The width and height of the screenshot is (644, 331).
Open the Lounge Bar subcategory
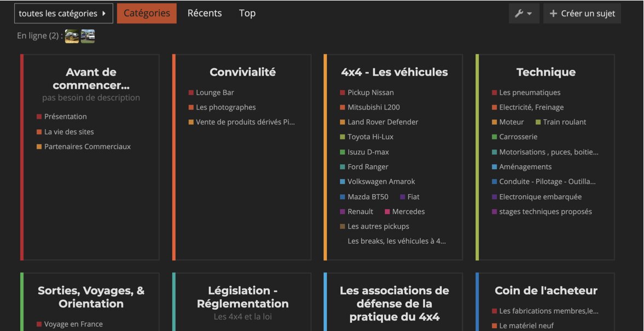pyautogui.click(x=211, y=93)
